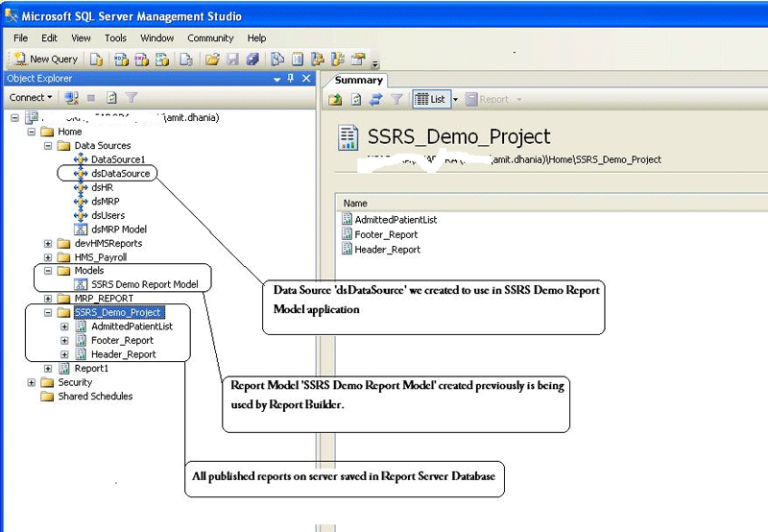Click the Object Explorer disconnect server icon
Image resolution: width=768 pixels, height=532 pixels.
[72, 97]
